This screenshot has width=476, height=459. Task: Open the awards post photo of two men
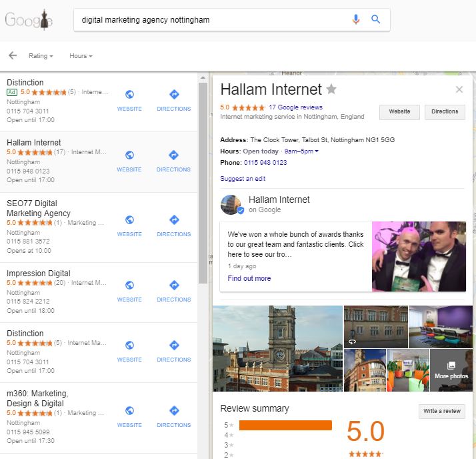point(419,256)
